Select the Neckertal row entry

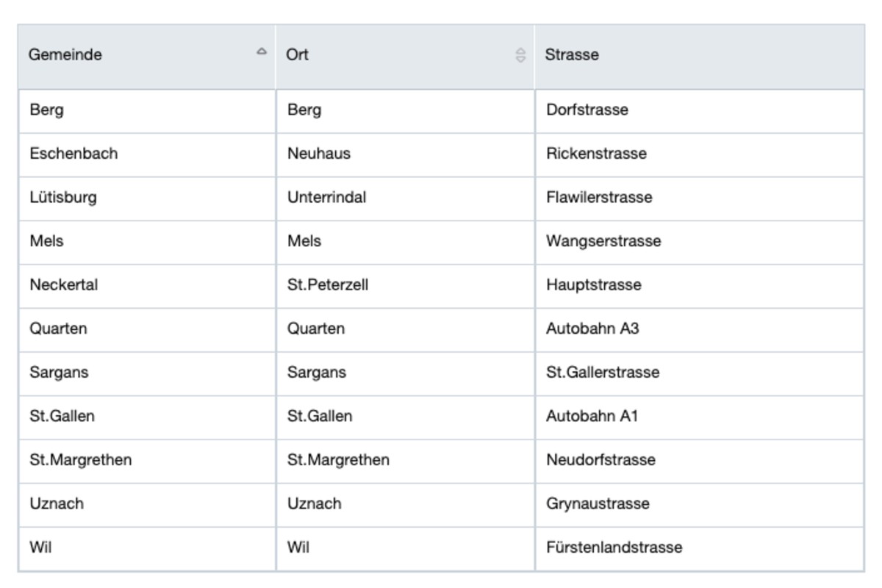(x=64, y=285)
